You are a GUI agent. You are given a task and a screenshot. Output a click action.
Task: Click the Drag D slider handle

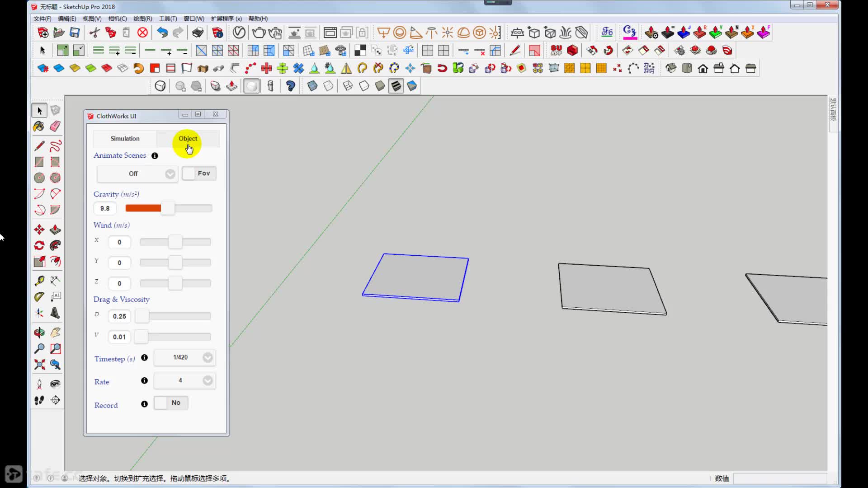pyautogui.click(x=142, y=316)
